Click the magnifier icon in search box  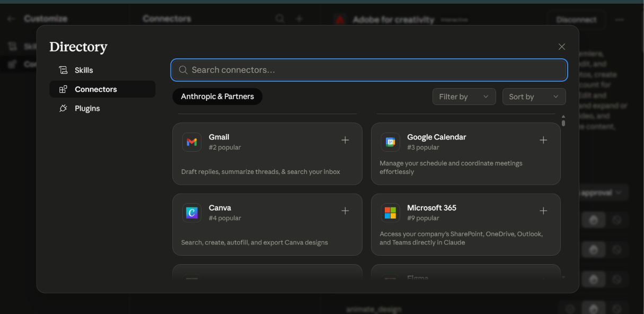tap(183, 70)
